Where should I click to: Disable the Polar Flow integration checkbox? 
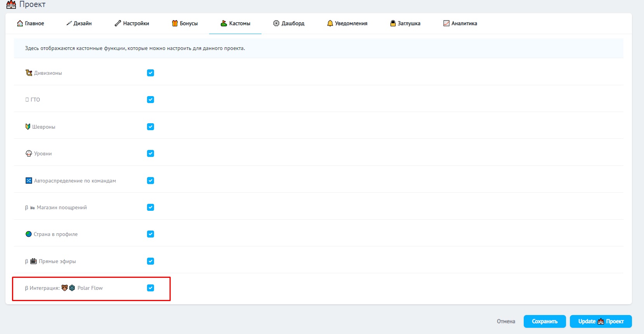pos(151,288)
